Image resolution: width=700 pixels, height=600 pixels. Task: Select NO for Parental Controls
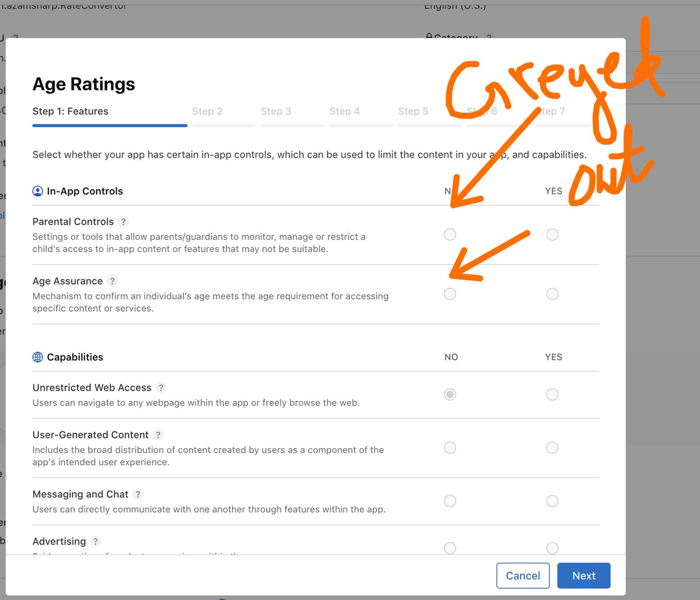coord(450,235)
